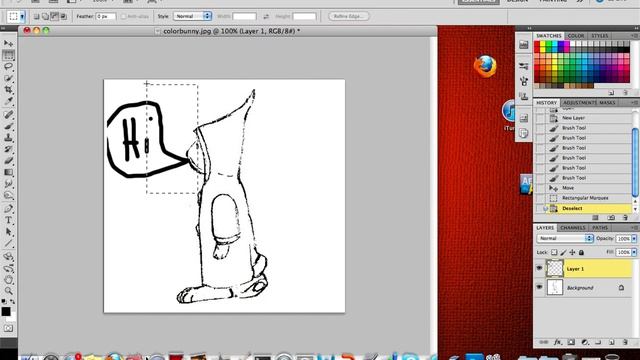Toggle Lock all padlock icon
Viewport: 640px width, 360px height.
581,253
